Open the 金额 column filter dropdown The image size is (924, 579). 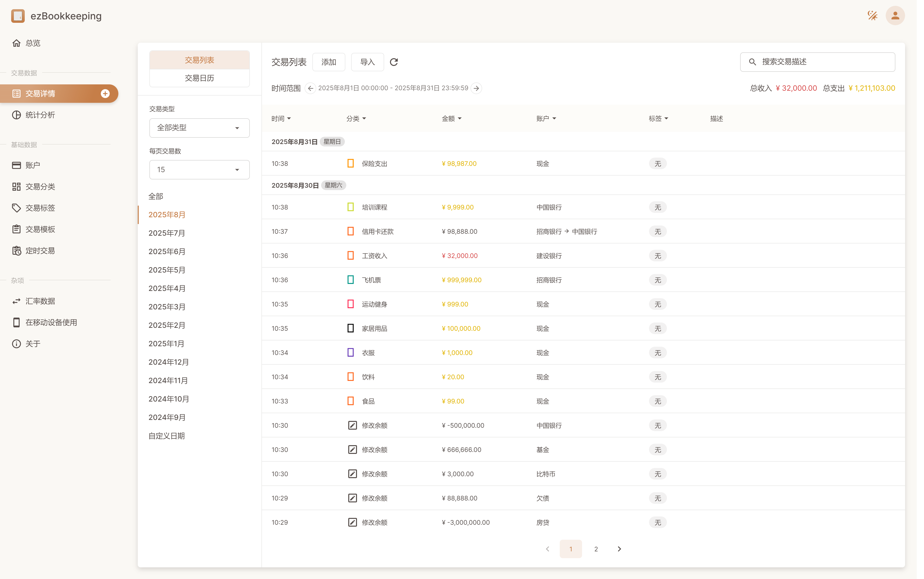point(452,119)
